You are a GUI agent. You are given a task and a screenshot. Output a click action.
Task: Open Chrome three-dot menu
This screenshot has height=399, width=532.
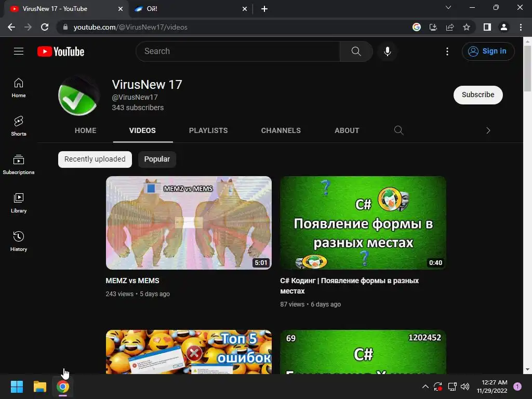tap(521, 27)
